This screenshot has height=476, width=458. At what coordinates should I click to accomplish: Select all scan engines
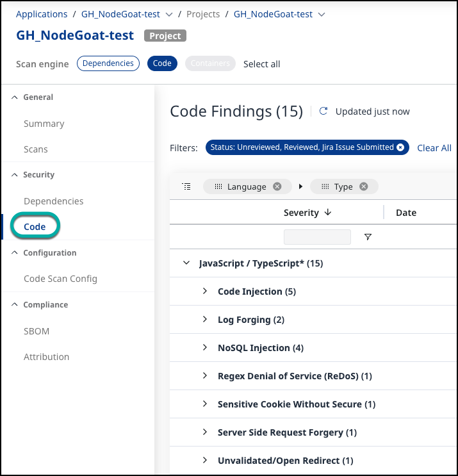[x=261, y=64]
